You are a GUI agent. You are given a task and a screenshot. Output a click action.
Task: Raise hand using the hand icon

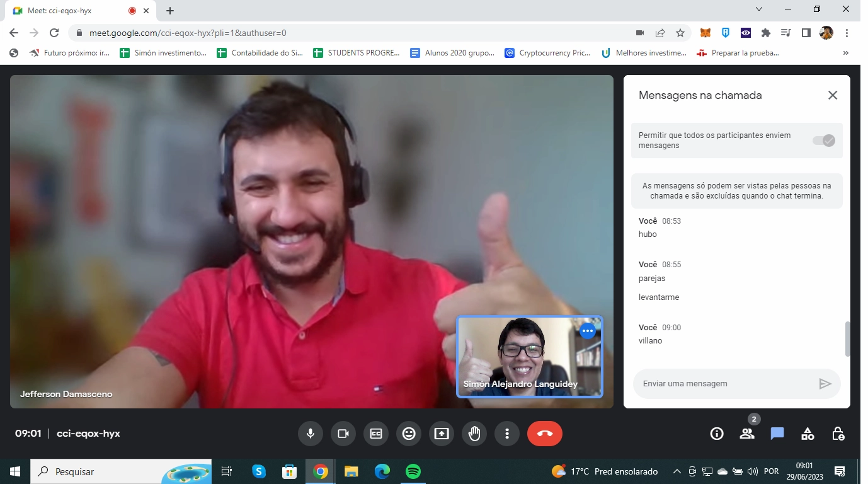pos(474,434)
